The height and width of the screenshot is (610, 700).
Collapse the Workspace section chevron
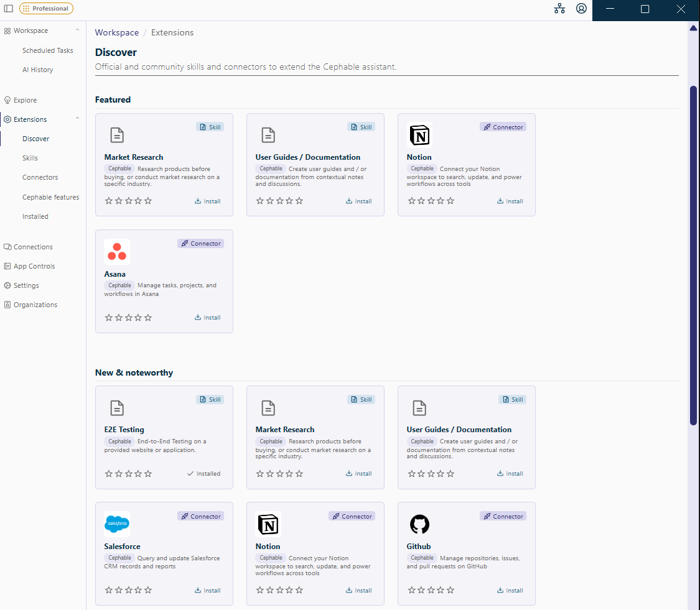click(77, 30)
